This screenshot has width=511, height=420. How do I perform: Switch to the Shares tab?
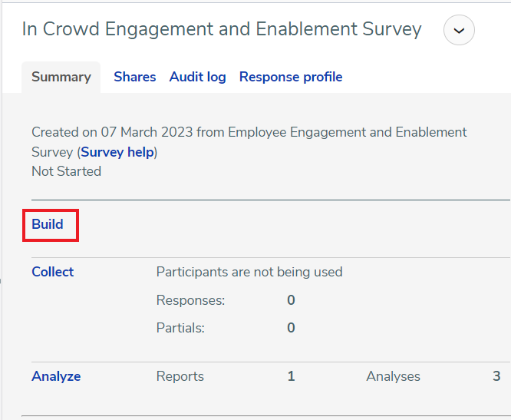pyautogui.click(x=134, y=77)
